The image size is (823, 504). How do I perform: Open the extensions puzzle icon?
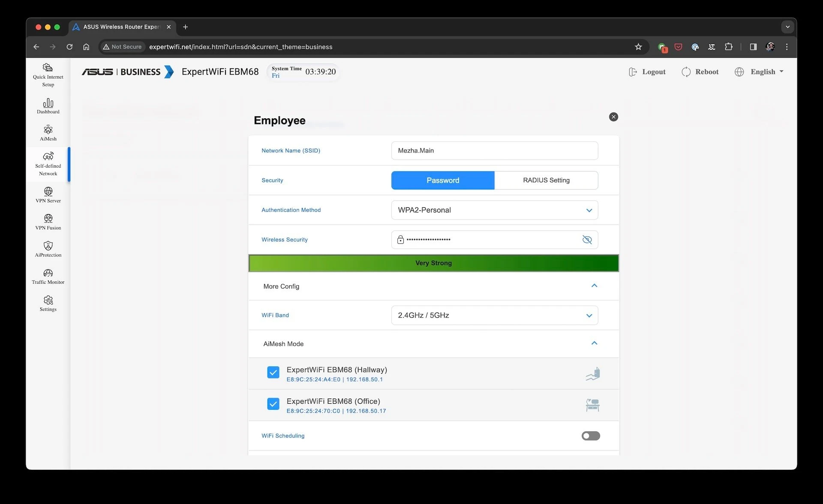(728, 47)
